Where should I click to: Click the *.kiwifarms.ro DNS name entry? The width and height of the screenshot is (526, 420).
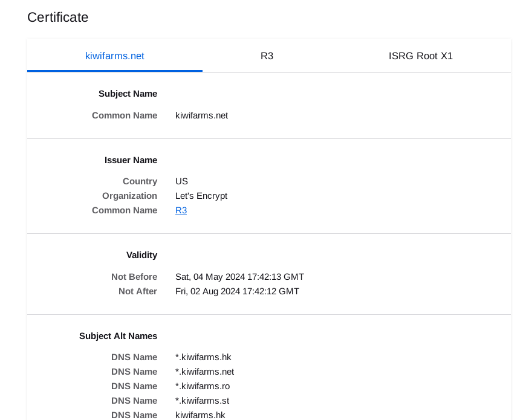tap(203, 386)
